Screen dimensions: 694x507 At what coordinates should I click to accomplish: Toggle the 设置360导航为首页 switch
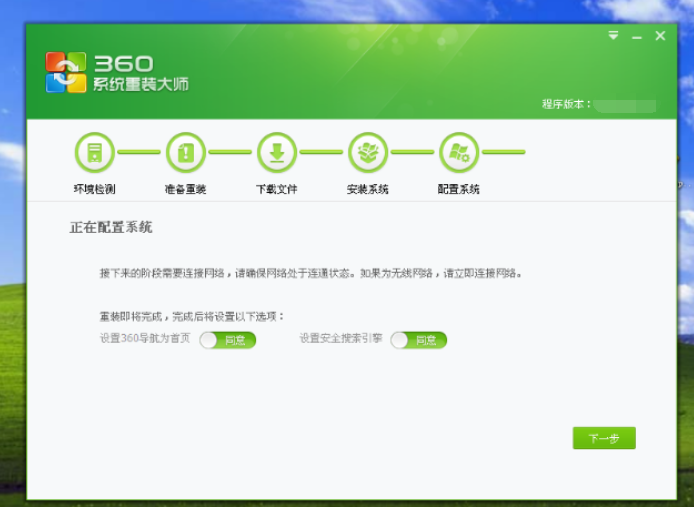(x=228, y=340)
